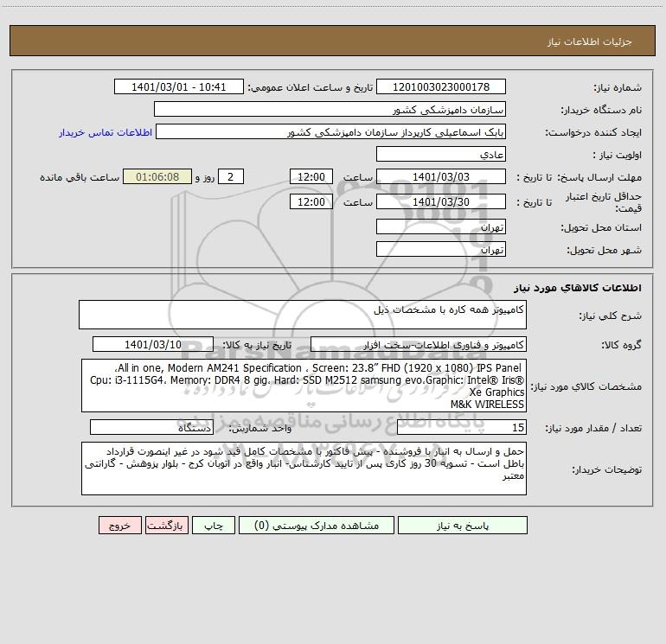
Task: Click the label 'ایجاد کننده درخواست:'
Action: 593,133
